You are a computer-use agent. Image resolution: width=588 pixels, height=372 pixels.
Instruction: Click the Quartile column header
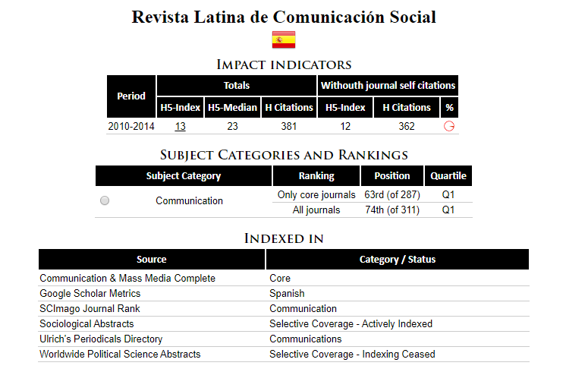click(448, 175)
